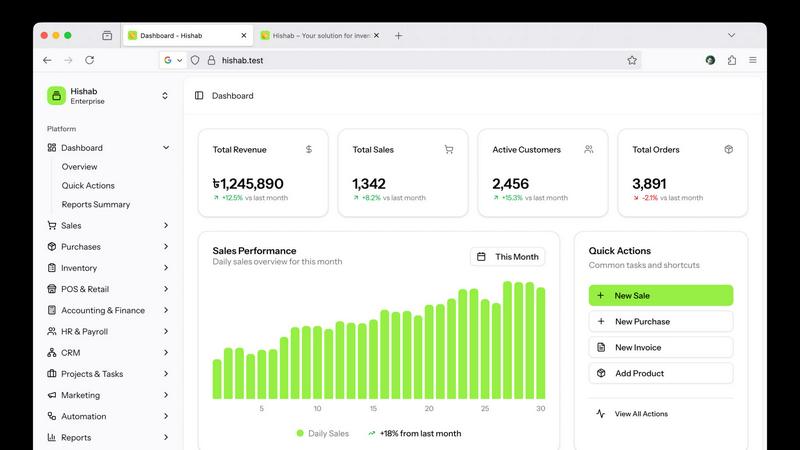Image resolution: width=800 pixels, height=450 pixels.
Task: Close the second Hishab tab
Action: click(x=377, y=36)
